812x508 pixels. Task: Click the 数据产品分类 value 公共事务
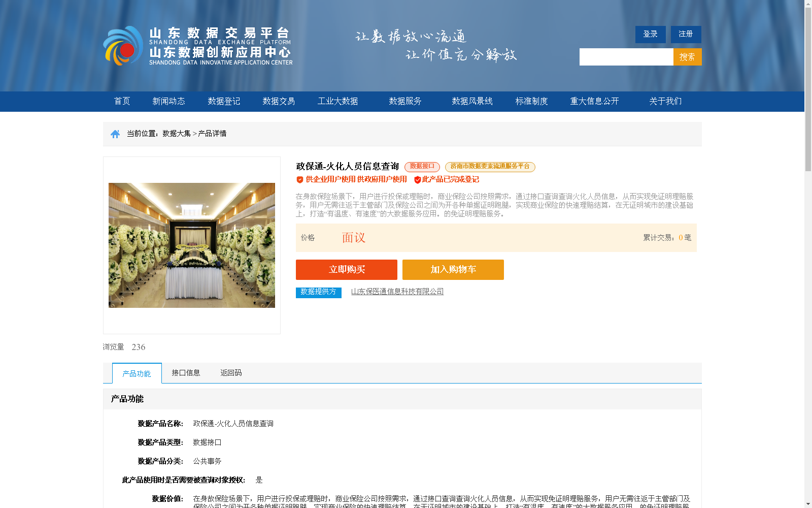pyautogui.click(x=207, y=461)
